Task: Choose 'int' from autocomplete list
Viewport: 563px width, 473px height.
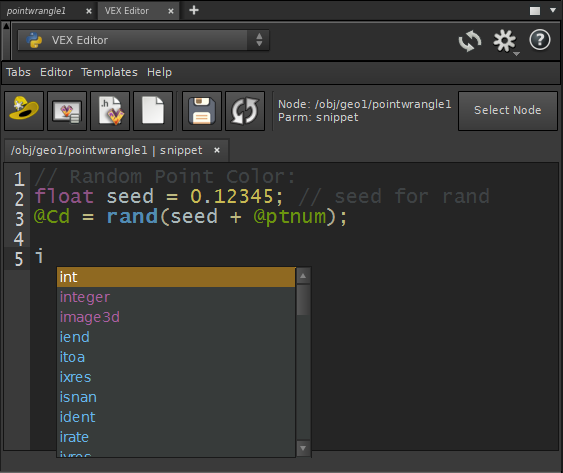Action: 176,277
